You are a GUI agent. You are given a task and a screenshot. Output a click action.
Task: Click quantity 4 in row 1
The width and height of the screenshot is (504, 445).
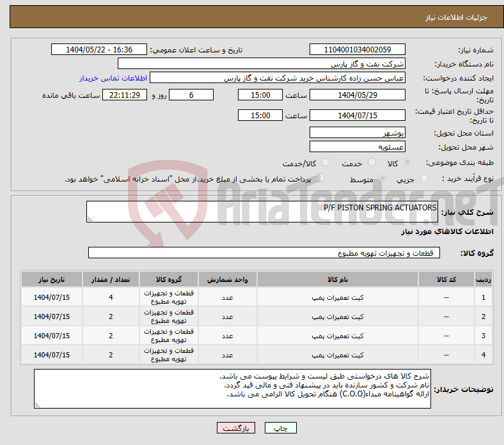(x=111, y=297)
